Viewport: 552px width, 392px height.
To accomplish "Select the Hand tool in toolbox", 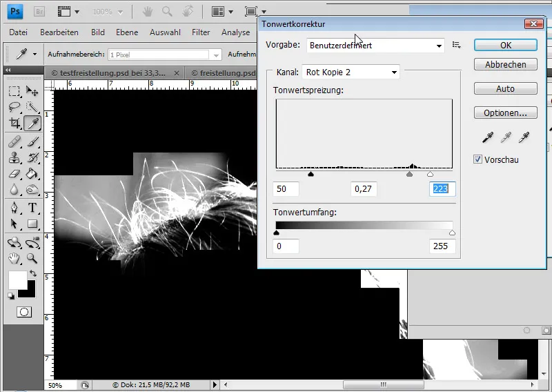I will click(14, 259).
